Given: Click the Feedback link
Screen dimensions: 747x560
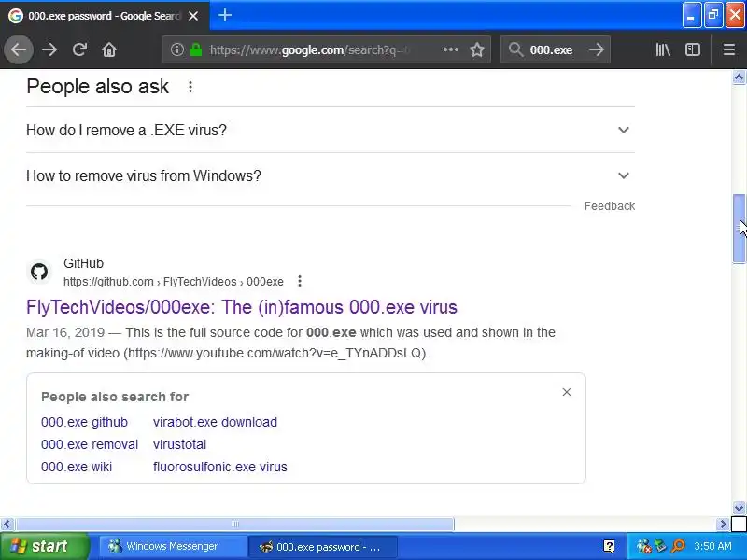Looking at the screenshot, I should tap(610, 205).
